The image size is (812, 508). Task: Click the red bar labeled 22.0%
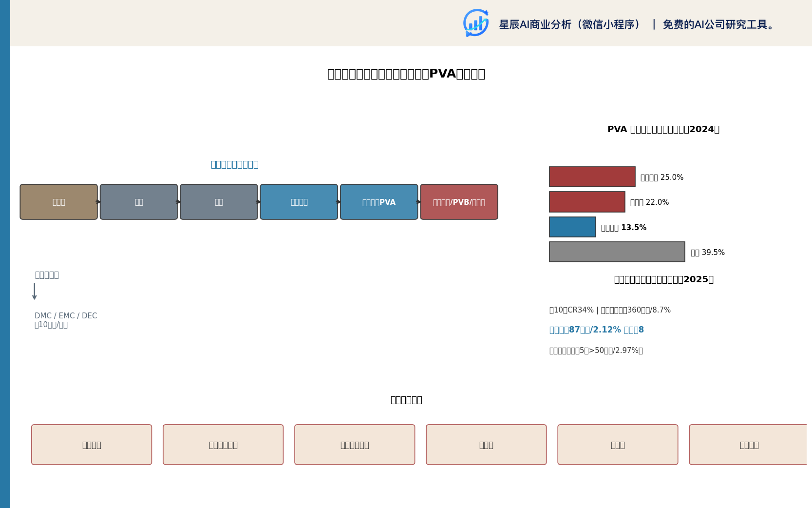tap(587, 202)
